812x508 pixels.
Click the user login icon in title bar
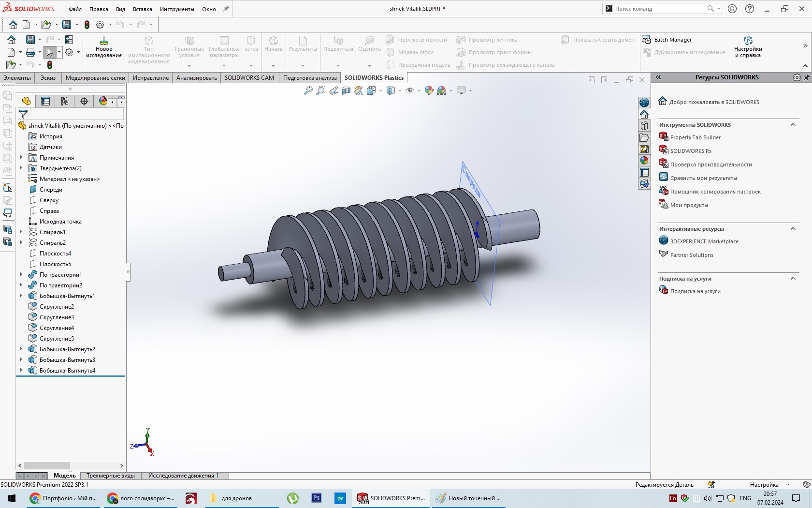(732, 9)
